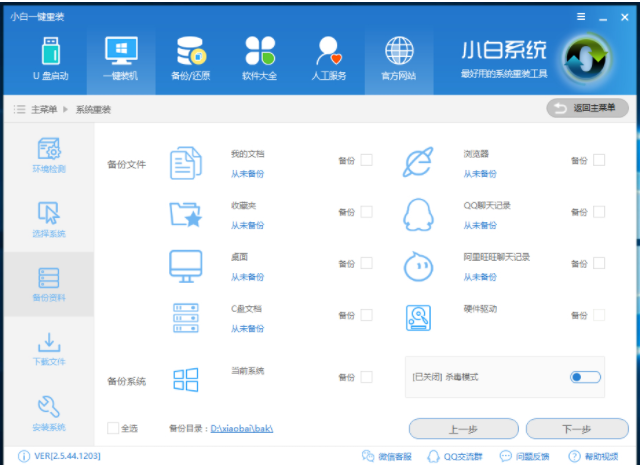
Task: Check the 当前系统 backup checkbox
Action: (x=366, y=377)
